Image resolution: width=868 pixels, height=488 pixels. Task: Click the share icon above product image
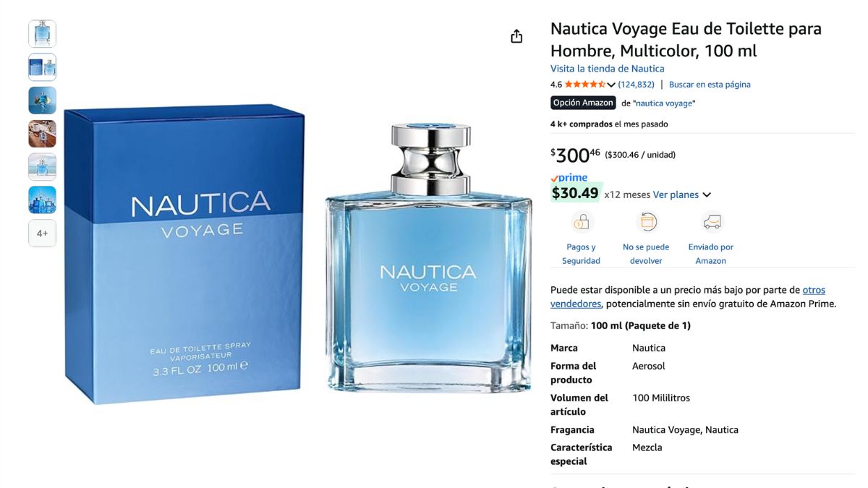[x=516, y=36]
